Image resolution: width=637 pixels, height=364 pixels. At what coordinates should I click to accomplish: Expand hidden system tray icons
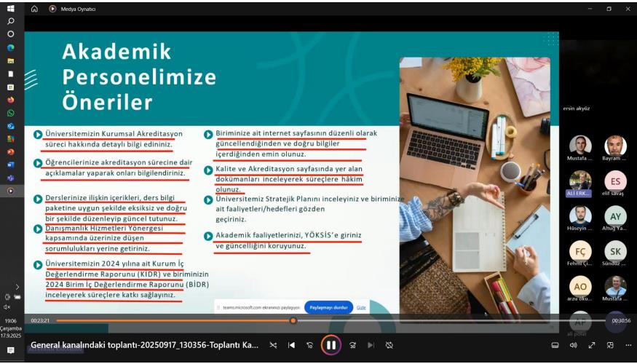[17, 288]
